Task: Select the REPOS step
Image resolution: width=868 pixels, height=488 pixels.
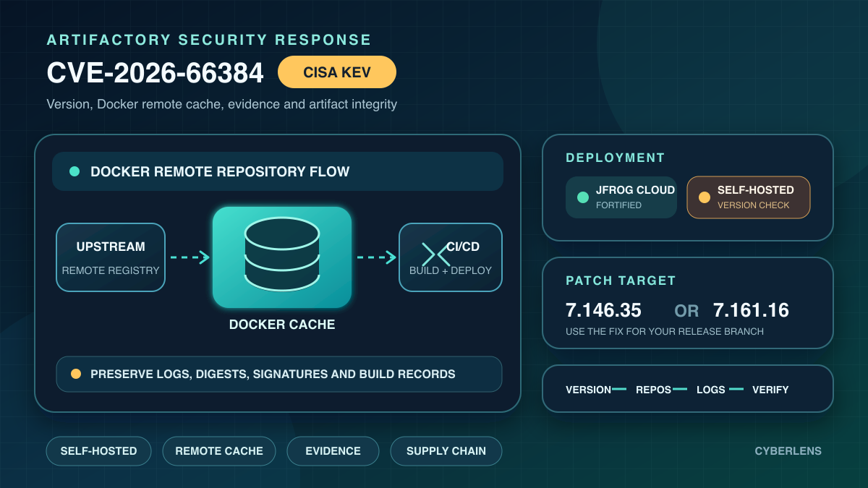Action: [x=653, y=390]
